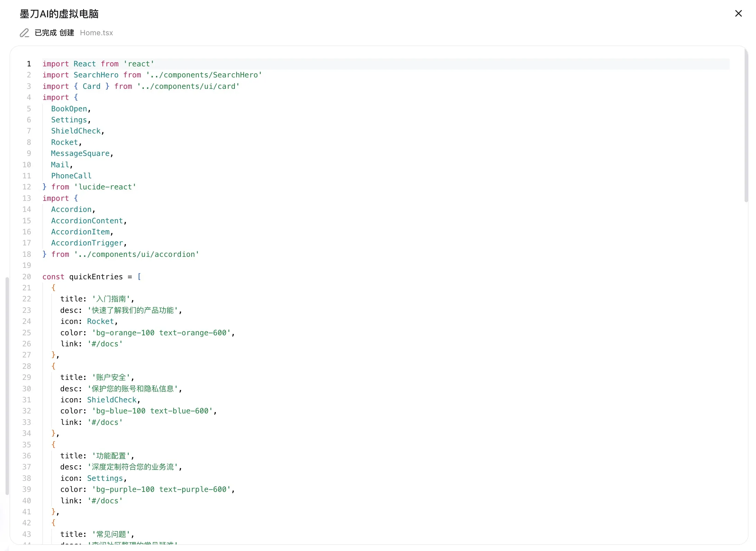Click the 'bg-blue-100 text-blue-600' color string

coord(153,411)
